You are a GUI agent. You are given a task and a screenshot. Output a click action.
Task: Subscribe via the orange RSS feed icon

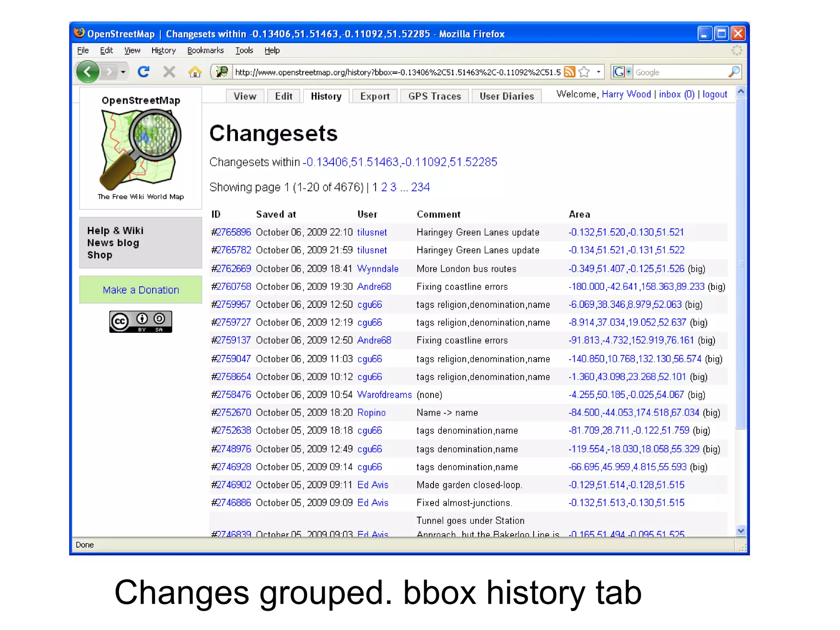click(x=569, y=72)
